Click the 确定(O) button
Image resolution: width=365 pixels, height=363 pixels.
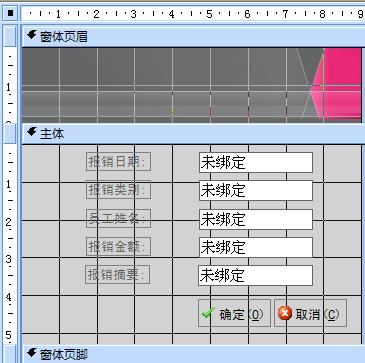234,313
